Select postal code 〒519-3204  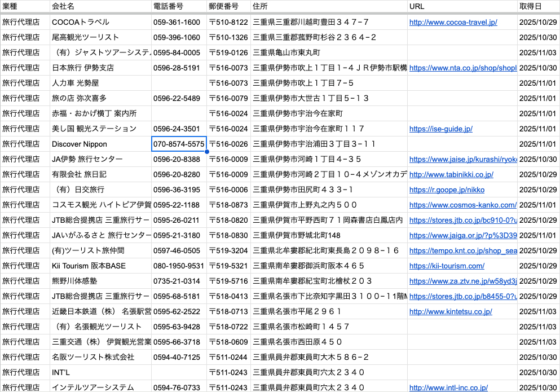point(228,251)
